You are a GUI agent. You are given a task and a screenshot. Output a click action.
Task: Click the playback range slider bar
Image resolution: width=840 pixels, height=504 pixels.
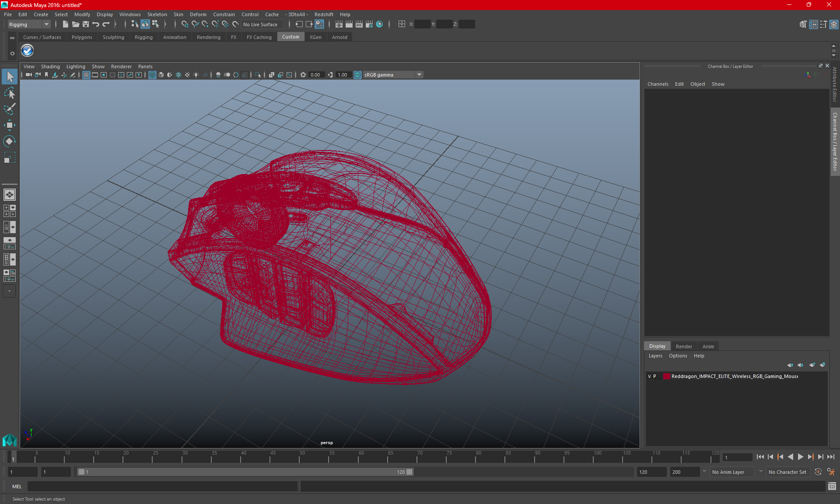click(x=245, y=472)
